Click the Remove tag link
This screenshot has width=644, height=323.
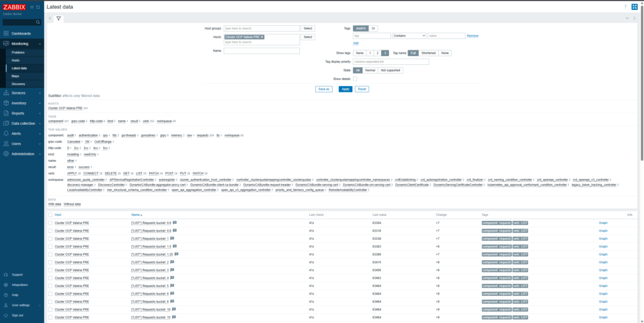pos(472,36)
